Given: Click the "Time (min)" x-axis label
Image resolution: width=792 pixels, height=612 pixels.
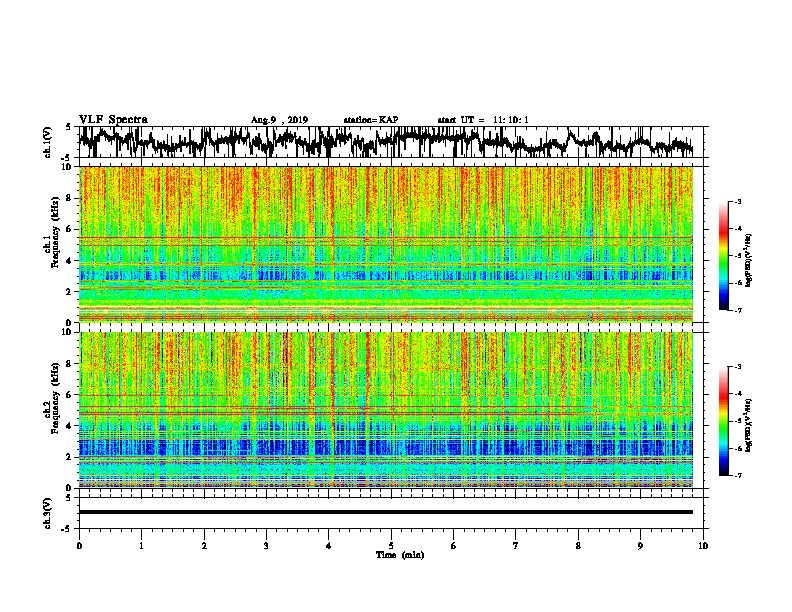Looking at the screenshot, I should (400, 555).
